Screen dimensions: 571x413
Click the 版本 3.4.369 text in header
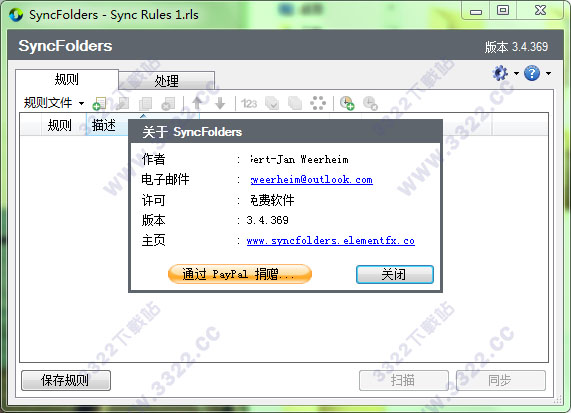516,47
